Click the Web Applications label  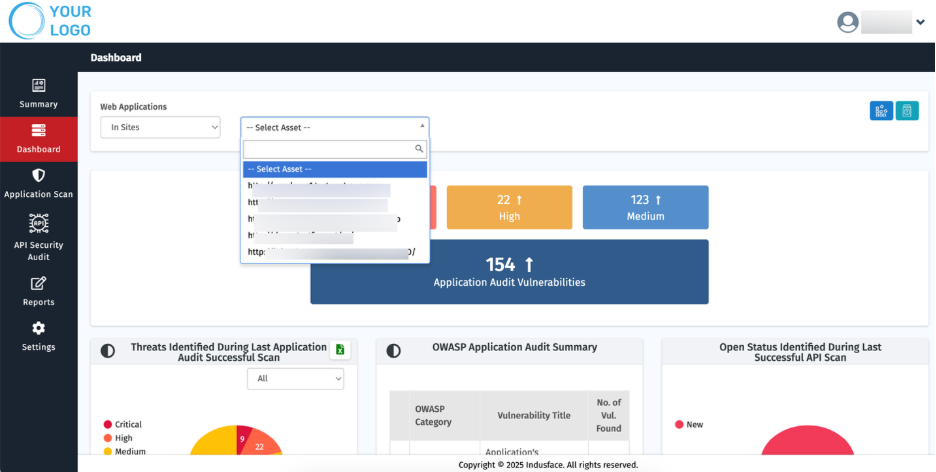click(133, 107)
